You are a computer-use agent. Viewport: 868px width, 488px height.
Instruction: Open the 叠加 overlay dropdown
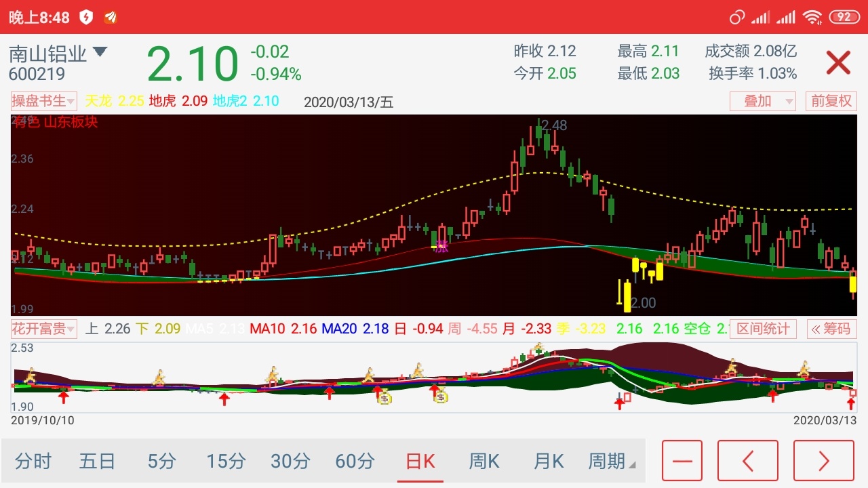tap(763, 101)
